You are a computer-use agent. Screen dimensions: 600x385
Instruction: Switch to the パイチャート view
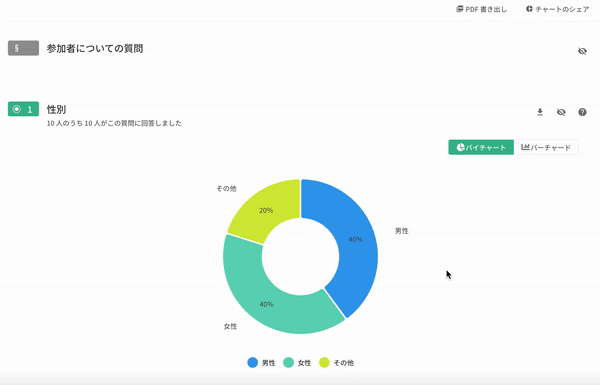click(x=481, y=147)
